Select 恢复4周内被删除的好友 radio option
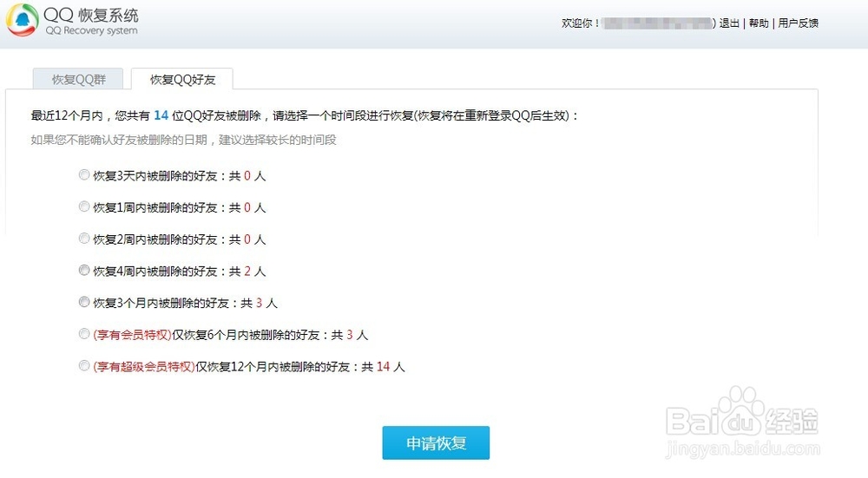Image resolution: width=868 pixels, height=478 pixels. pyautogui.click(x=84, y=270)
